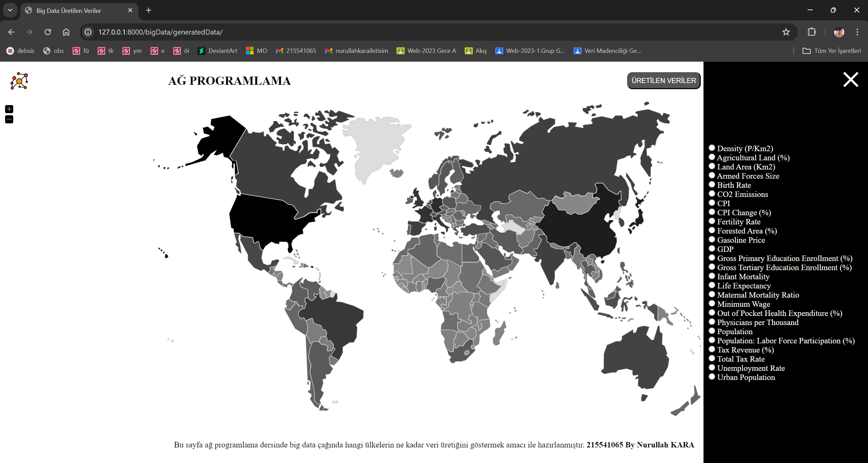The width and height of the screenshot is (868, 463).
Task: Click the browser home icon
Action: pyautogui.click(x=66, y=32)
